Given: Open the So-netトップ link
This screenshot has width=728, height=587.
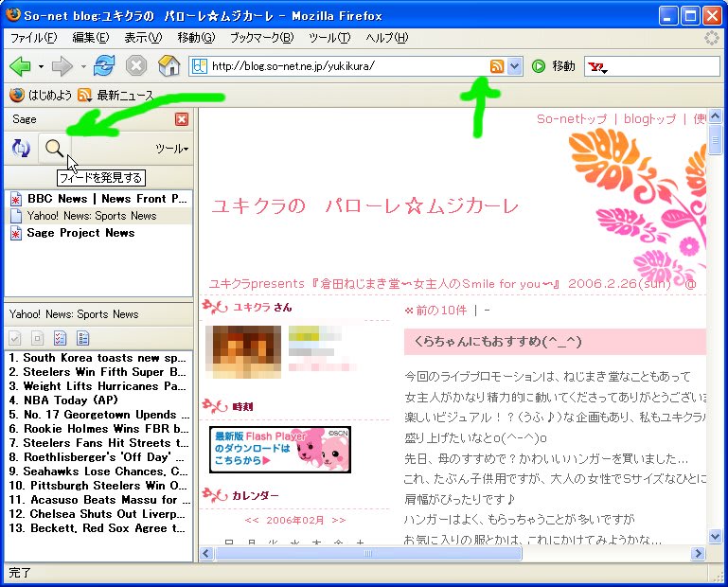Looking at the screenshot, I should (572, 119).
